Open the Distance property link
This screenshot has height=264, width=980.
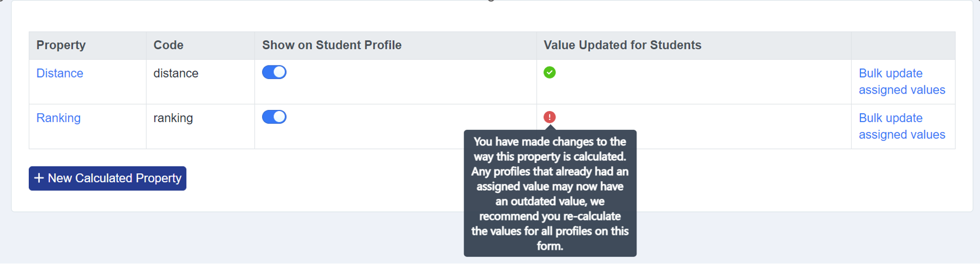[60, 73]
